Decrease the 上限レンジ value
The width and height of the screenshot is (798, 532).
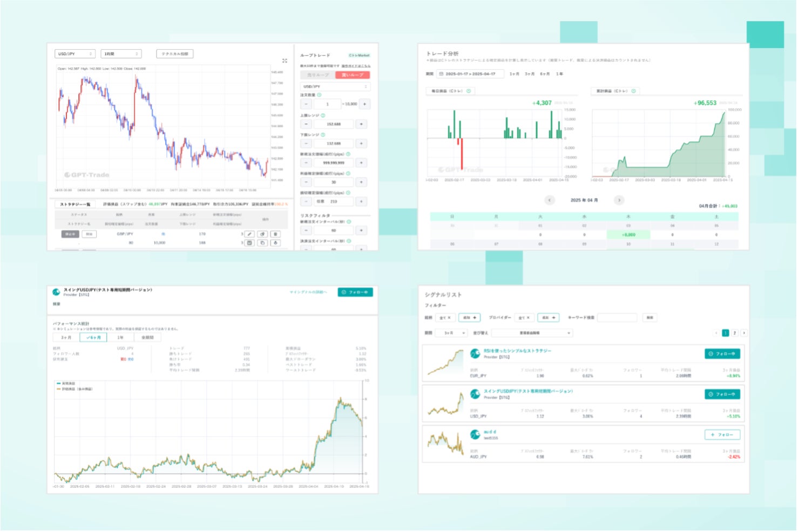[306, 124]
